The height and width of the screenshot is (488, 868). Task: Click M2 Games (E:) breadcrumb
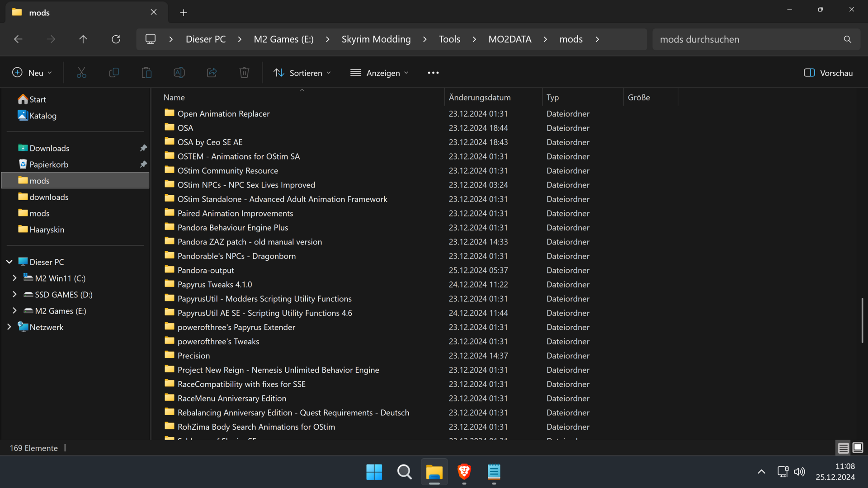tap(283, 39)
